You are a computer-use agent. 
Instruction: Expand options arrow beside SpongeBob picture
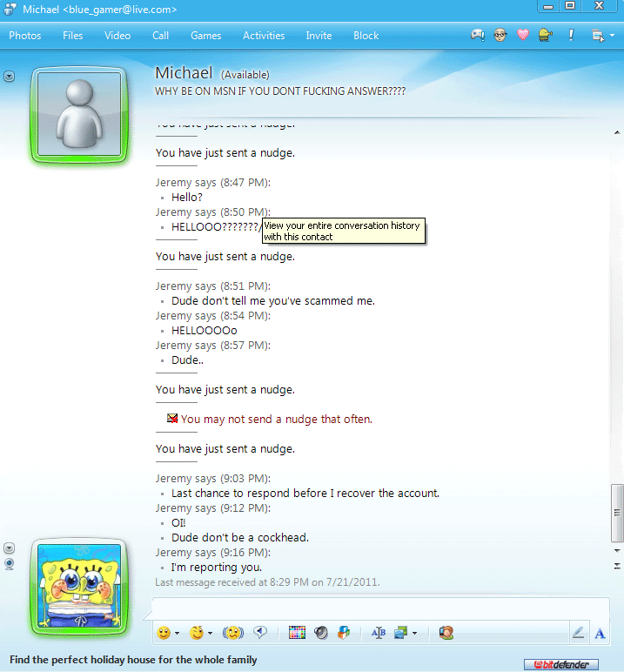9,548
